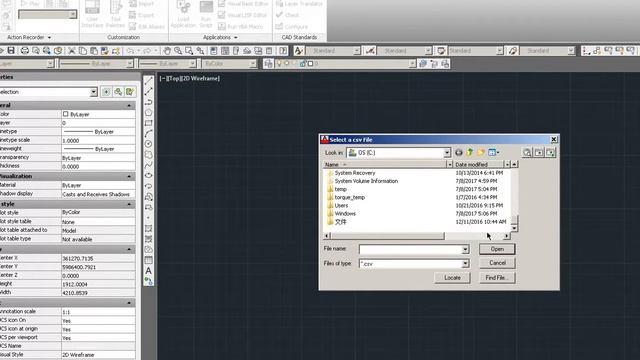Click the CAD Standards panel title
Viewport: 640px width, 360px height.
[299, 37]
